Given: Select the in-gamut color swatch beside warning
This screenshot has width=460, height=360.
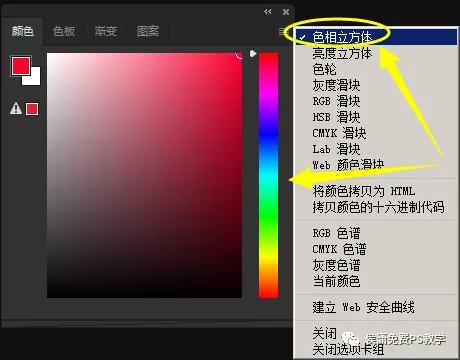Looking at the screenshot, I should pos(32,109).
